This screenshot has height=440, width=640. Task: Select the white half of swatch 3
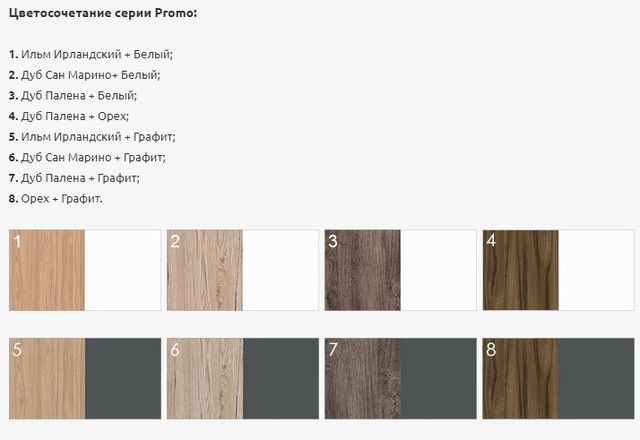coord(438,270)
